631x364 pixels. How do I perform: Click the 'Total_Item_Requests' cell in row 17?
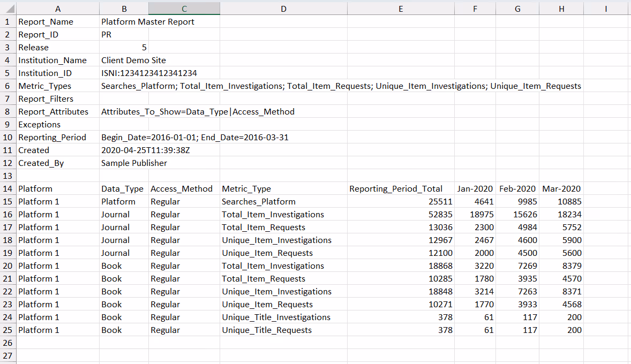tap(283, 227)
